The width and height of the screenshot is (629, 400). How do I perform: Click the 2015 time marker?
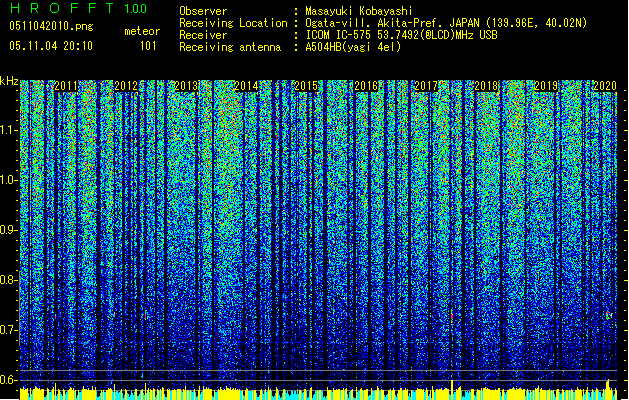click(x=306, y=87)
